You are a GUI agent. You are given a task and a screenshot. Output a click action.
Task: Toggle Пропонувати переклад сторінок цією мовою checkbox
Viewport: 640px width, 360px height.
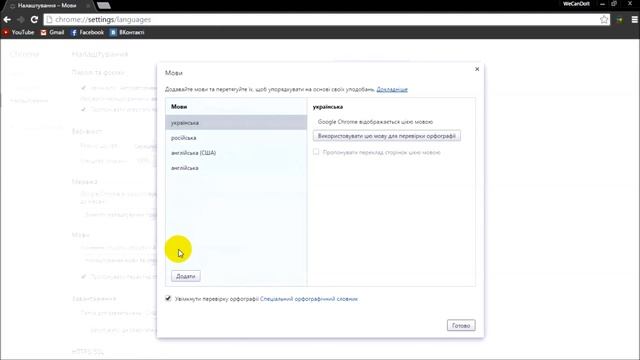tap(316, 152)
